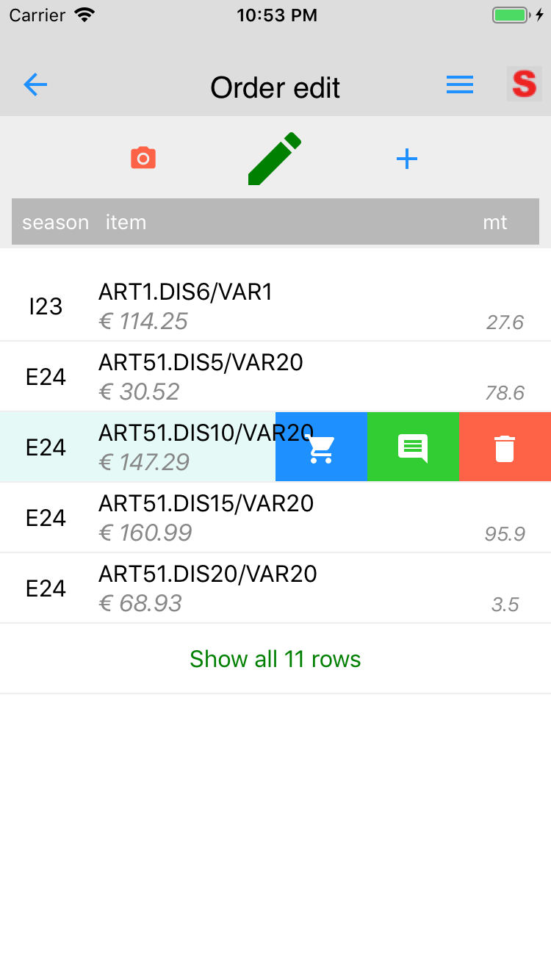
Task: Select the ART51.DIS20/VAR20 row
Action: pyautogui.click(x=275, y=588)
